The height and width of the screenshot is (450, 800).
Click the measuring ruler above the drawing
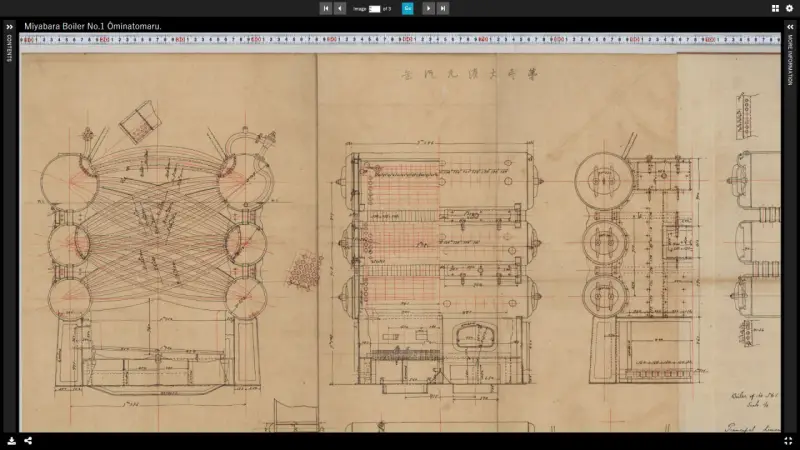click(400, 41)
